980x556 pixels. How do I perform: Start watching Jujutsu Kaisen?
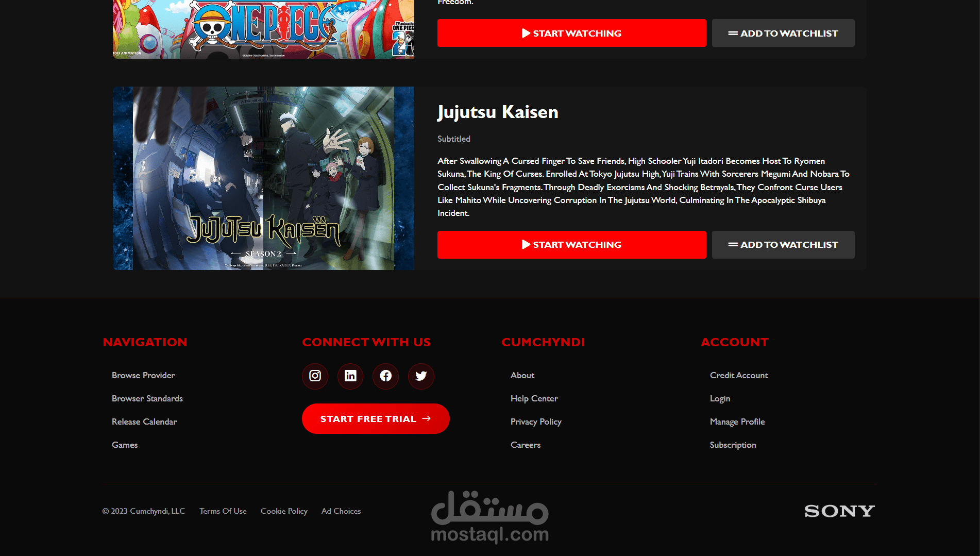572,244
